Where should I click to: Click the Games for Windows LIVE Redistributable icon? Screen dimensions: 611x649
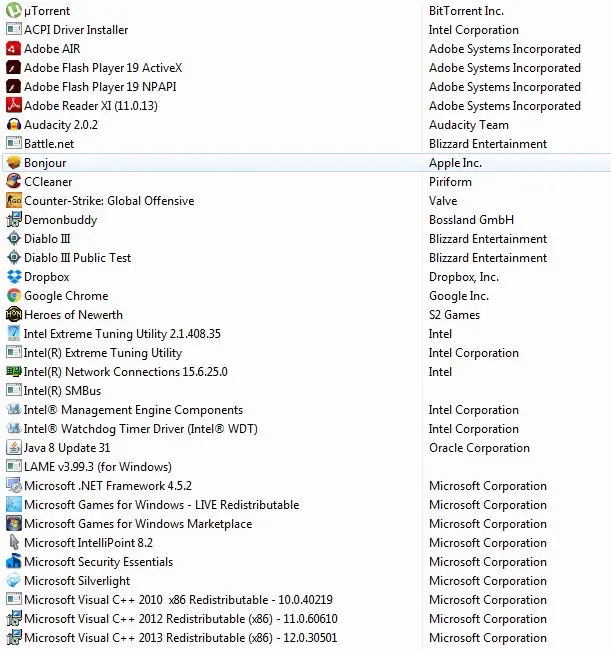pos(14,505)
